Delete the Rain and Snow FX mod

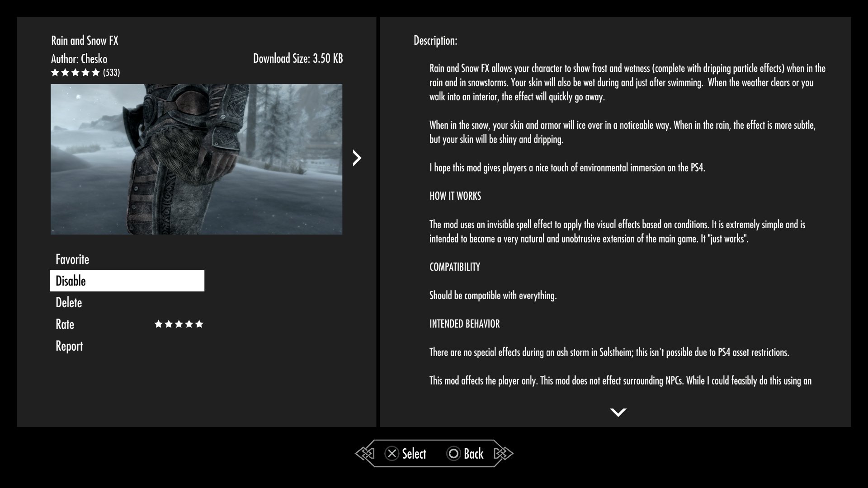(x=69, y=302)
